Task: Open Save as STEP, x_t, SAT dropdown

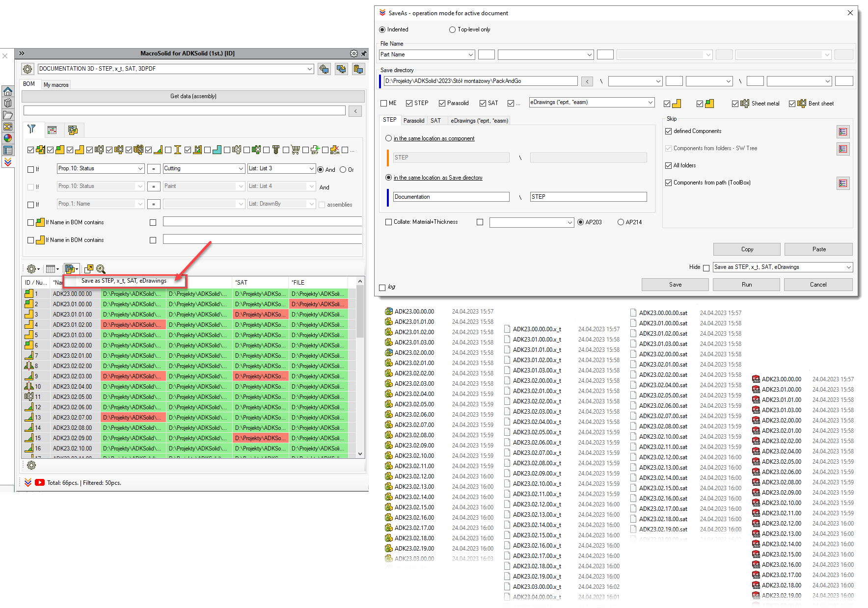Action: click(783, 267)
